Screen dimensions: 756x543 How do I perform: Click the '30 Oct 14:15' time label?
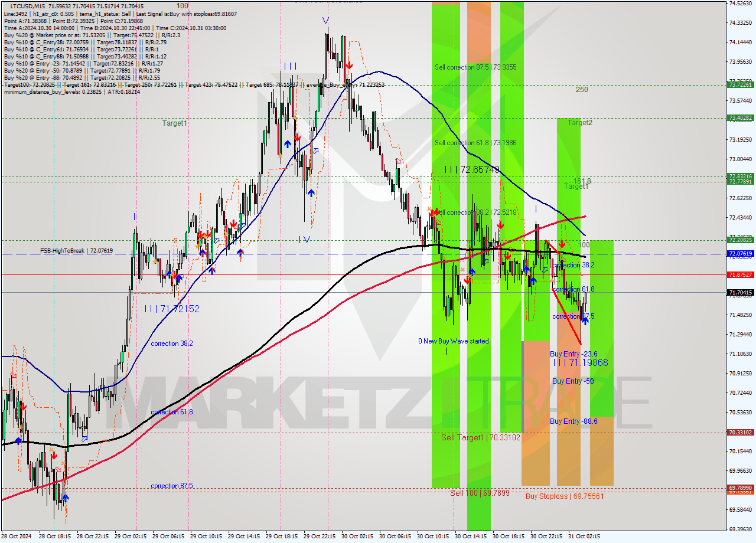470,537
